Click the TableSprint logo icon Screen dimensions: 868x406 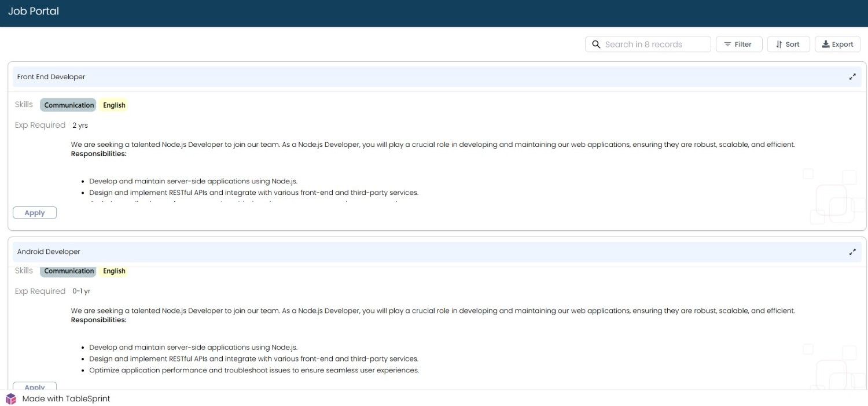(11, 398)
